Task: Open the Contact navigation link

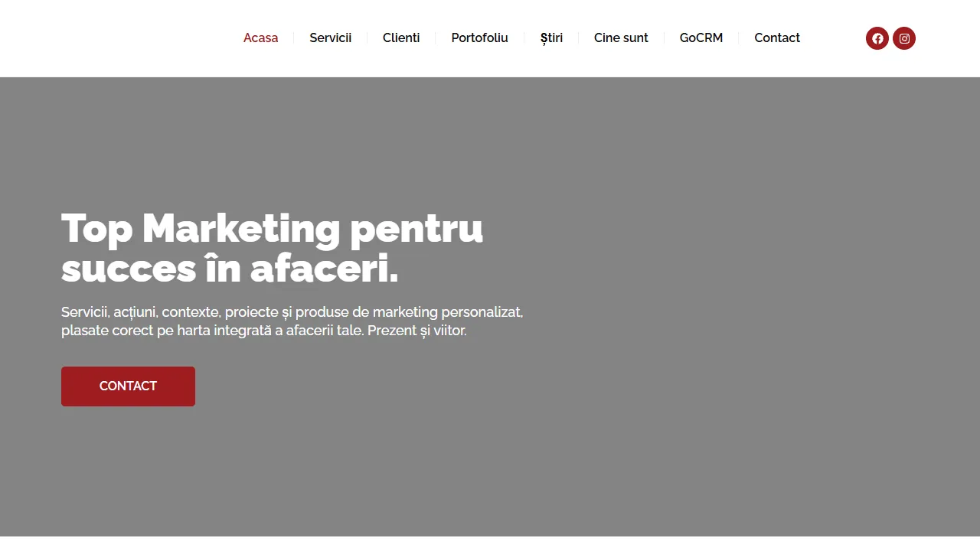Action: tap(777, 37)
